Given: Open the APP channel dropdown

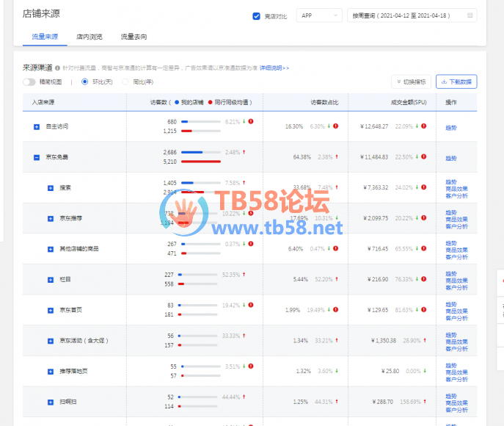Looking at the screenshot, I should click(319, 15).
